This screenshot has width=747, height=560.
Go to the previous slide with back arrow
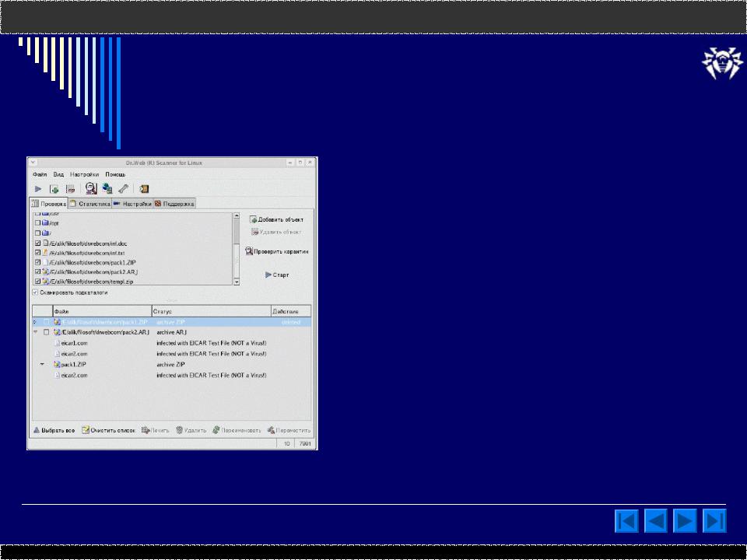coord(656,520)
